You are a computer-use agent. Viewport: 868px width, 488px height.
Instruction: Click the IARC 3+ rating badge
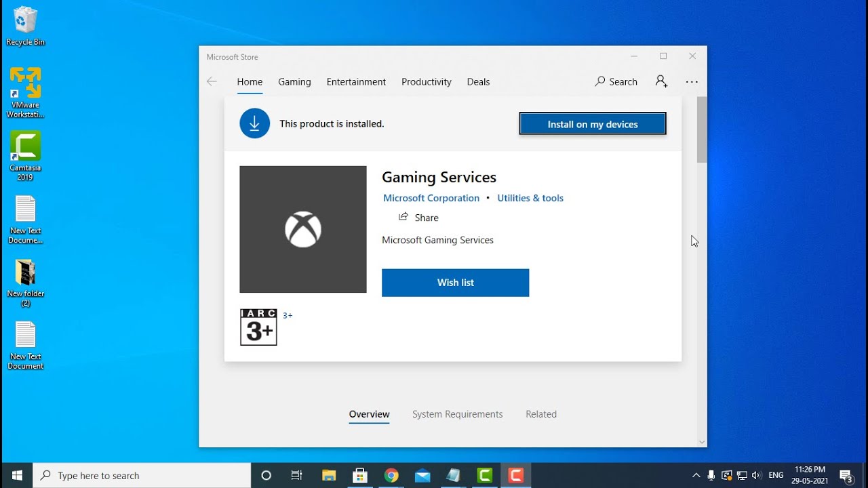tap(258, 327)
